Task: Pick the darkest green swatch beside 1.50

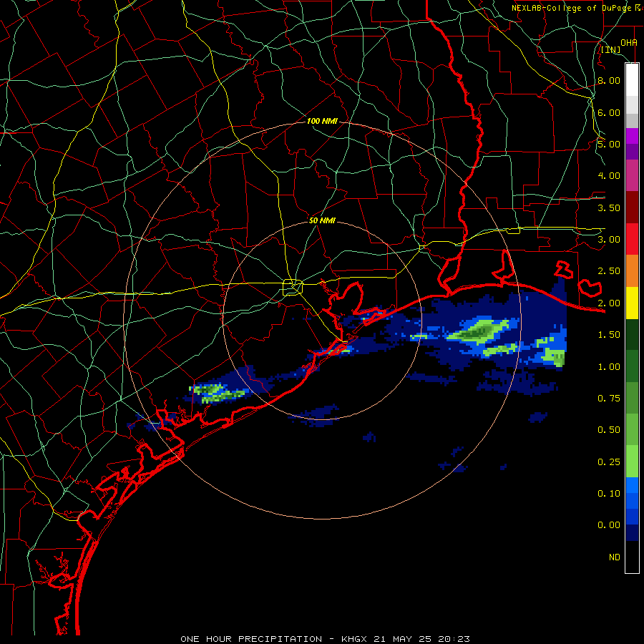Action: click(632, 334)
